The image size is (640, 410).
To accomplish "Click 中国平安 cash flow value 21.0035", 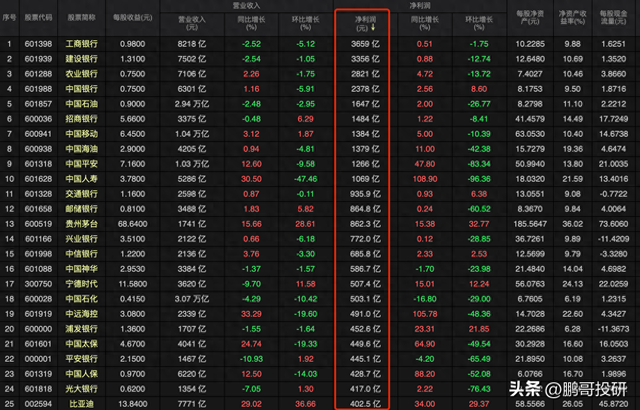I will [613, 164].
